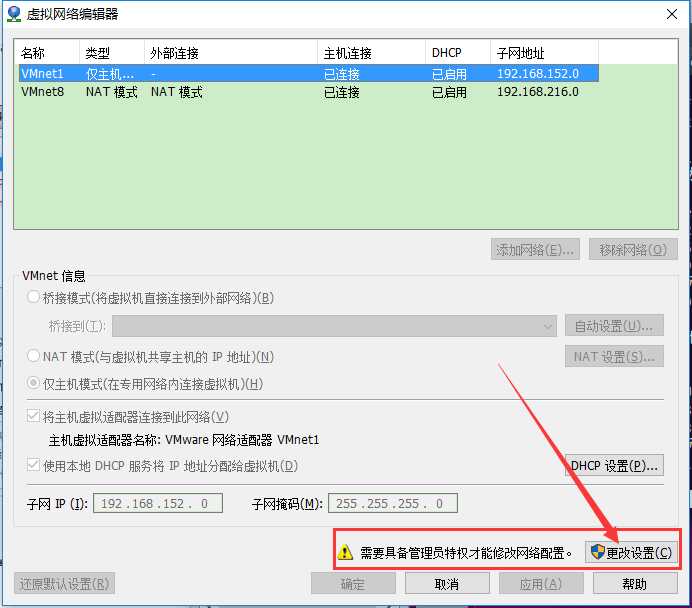Click the Virtual Network Editor title bar icon

click(14, 14)
